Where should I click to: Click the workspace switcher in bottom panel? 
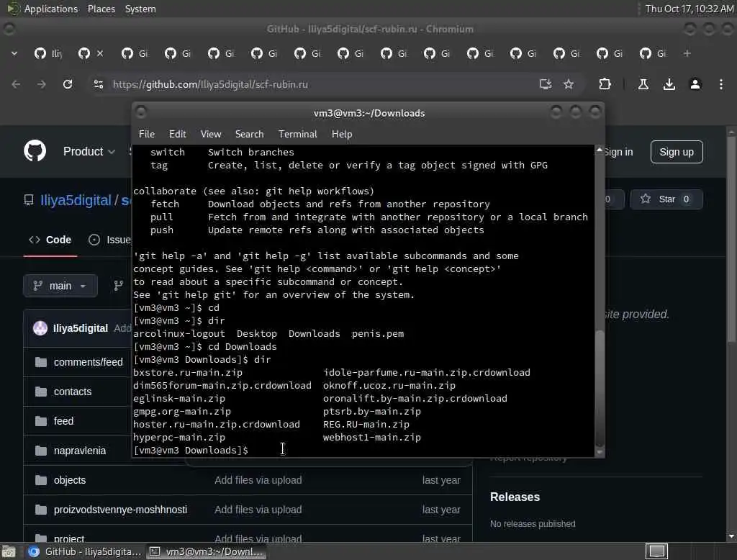point(656,551)
